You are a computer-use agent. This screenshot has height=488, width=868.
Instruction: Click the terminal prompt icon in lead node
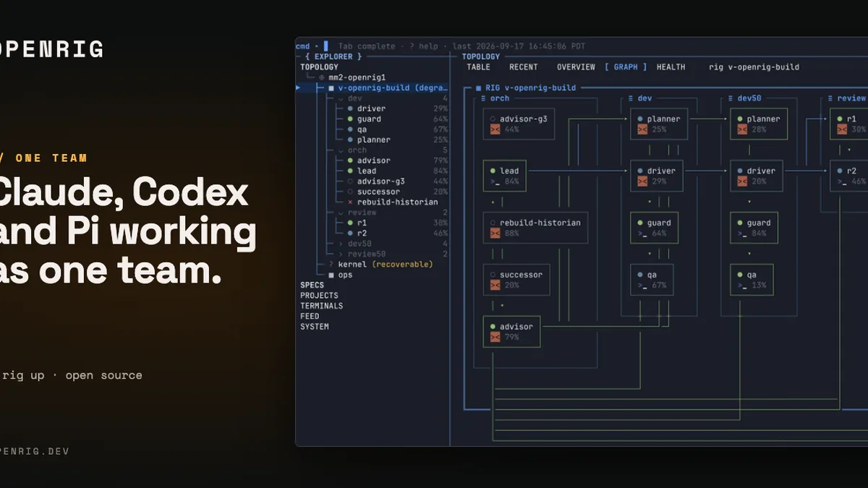(495, 181)
